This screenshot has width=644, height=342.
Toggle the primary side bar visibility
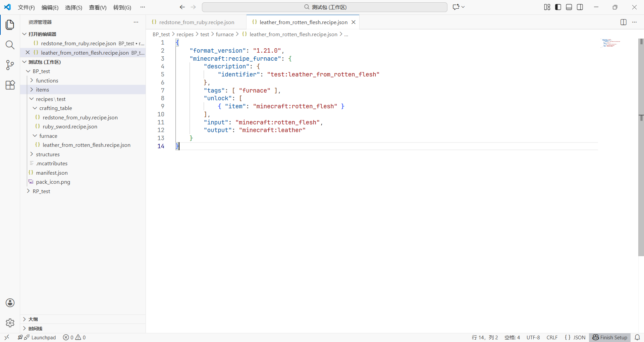click(558, 7)
